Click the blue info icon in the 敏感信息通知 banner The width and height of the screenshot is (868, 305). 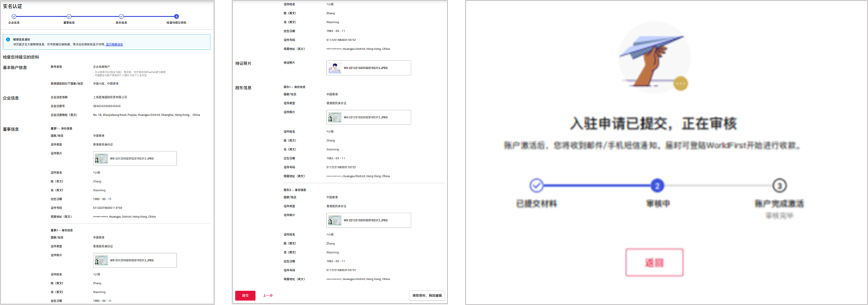(x=8, y=39)
